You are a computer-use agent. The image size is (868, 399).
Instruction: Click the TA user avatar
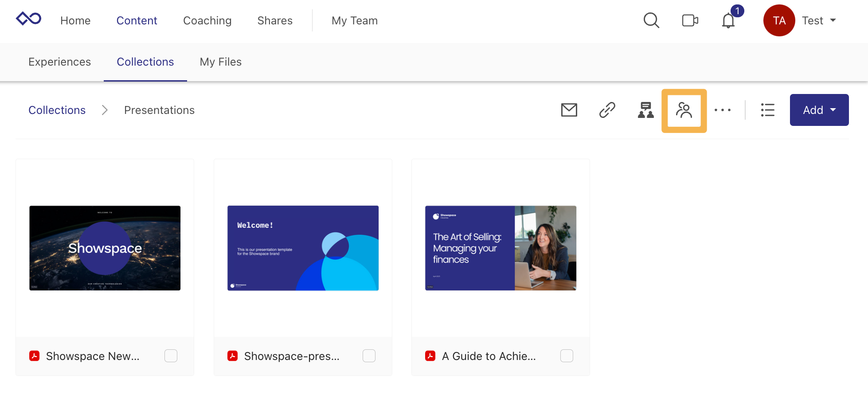point(779,20)
